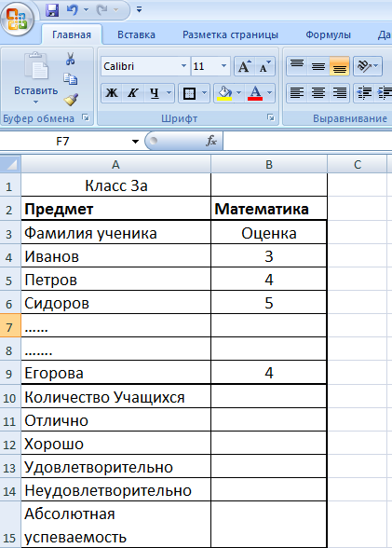This screenshot has width=392, height=548.
Task: Toggle italic К formatting
Action: (x=132, y=93)
